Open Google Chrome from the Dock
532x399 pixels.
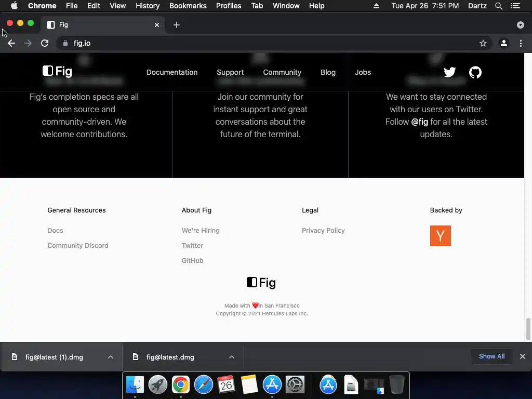[x=180, y=385]
